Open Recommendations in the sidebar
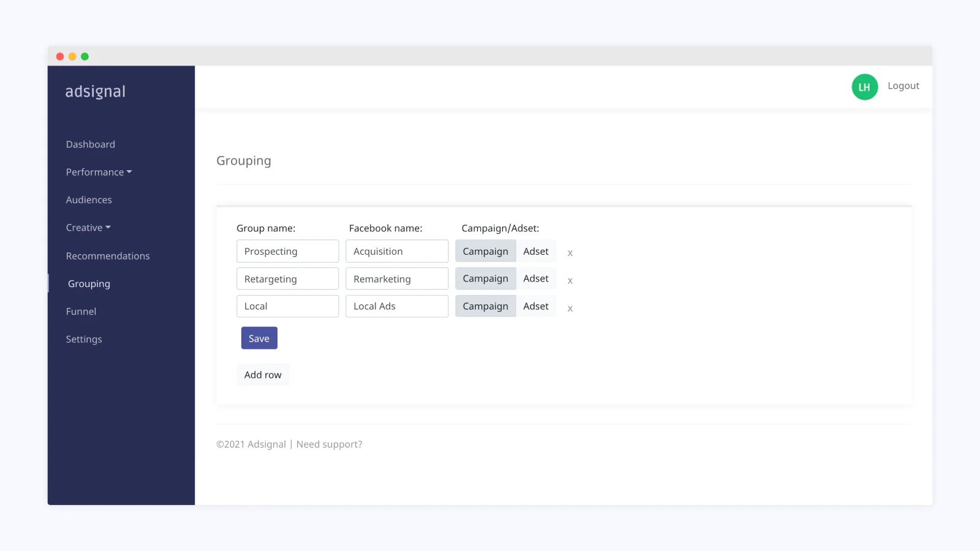The height and width of the screenshot is (551, 980). pos(108,256)
